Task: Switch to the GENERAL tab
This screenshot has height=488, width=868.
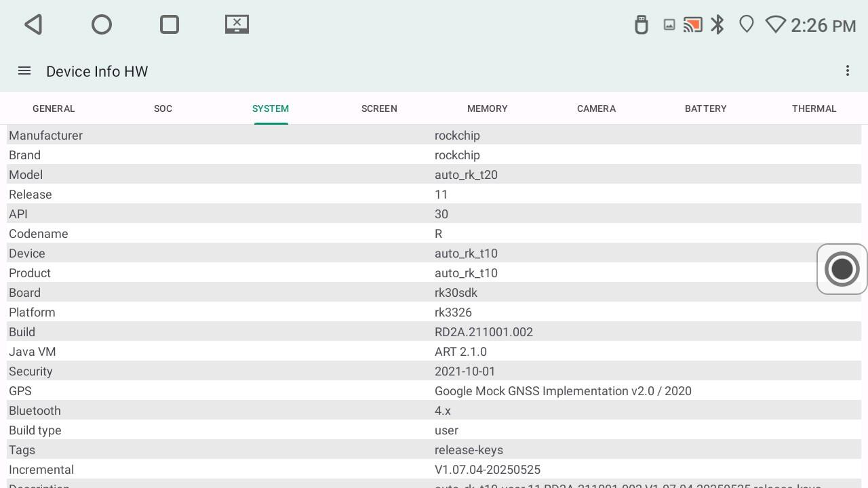Action: click(54, 108)
